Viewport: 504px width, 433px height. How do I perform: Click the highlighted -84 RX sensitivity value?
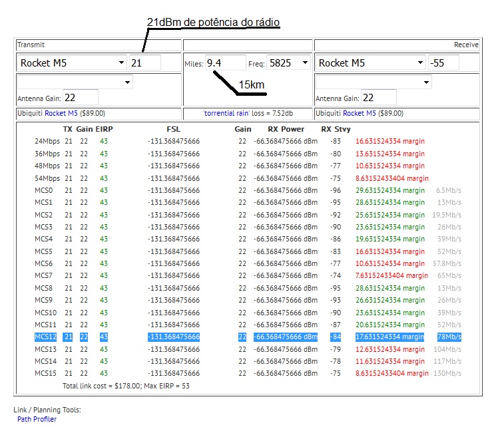click(x=336, y=337)
